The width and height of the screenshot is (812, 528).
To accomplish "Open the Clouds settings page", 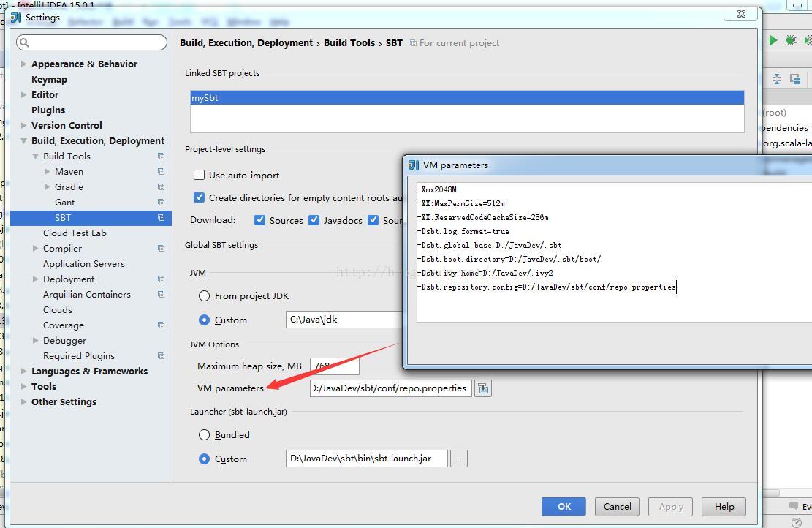I will tap(58, 310).
